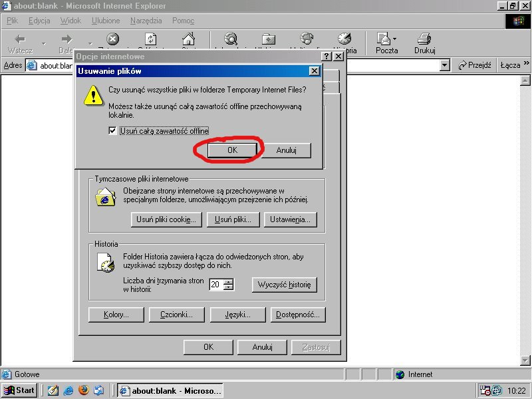This screenshot has height=399, width=532.
Task: Open the 'Kolory...' settings button
Action: [116, 315]
